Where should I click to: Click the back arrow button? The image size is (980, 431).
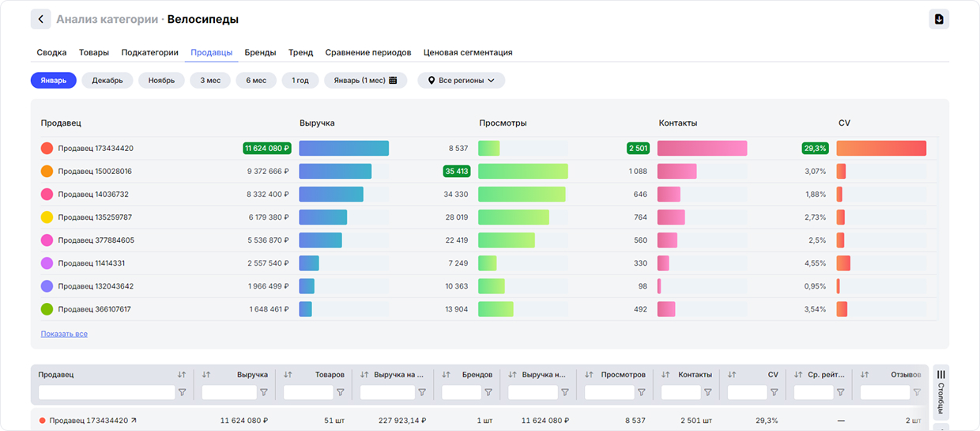pos(40,19)
